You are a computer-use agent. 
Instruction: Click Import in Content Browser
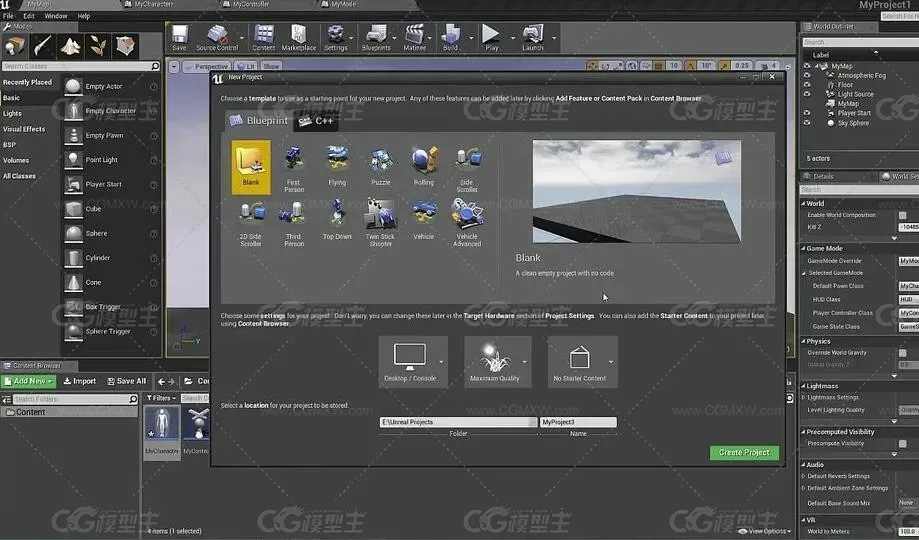[80, 381]
